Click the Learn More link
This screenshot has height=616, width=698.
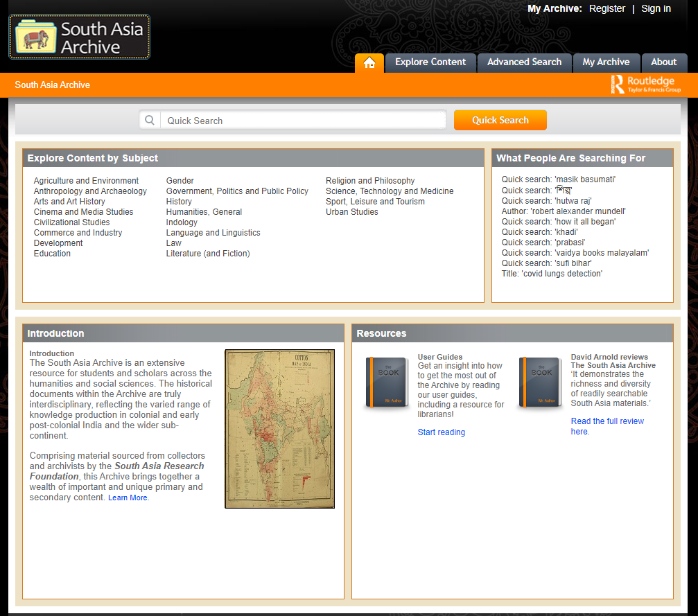pyautogui.click(x=128, y=498)
